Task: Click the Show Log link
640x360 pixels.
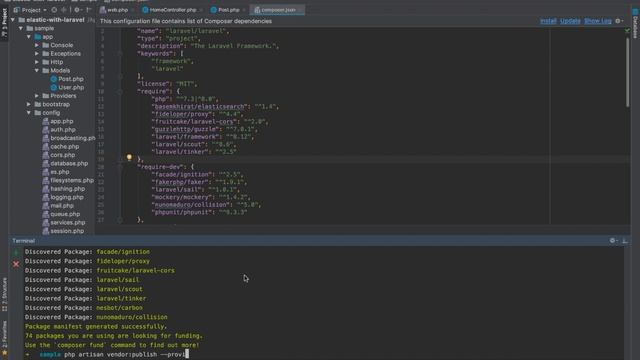Action: click(598, 21)
